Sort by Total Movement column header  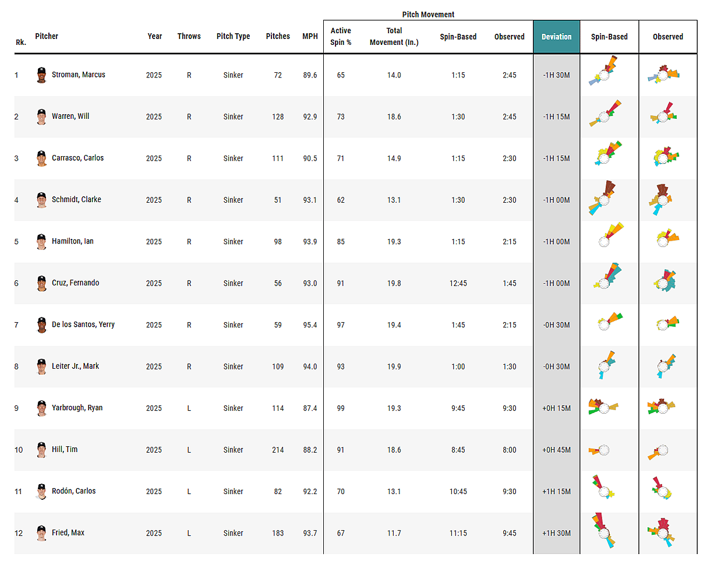[394, 36]
